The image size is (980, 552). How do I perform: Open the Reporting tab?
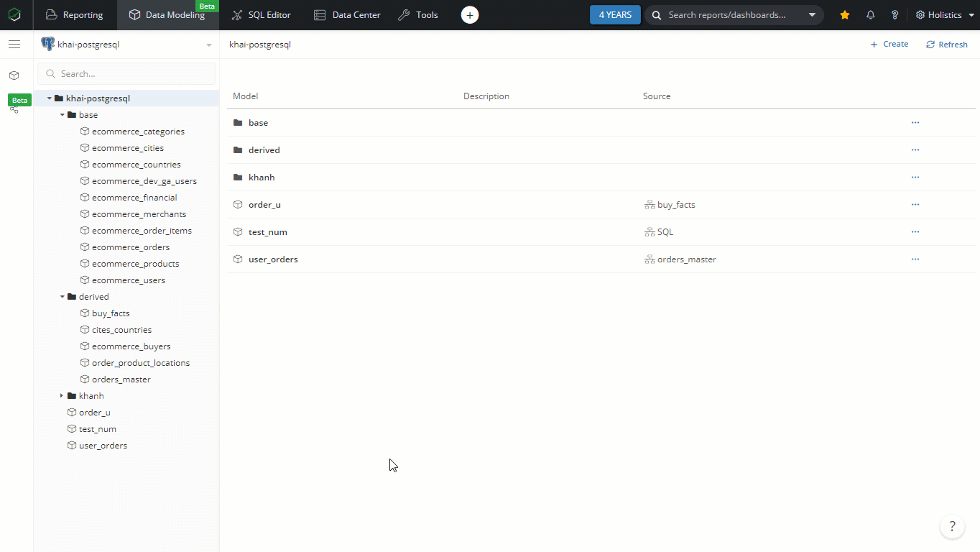tap(75, 14)
